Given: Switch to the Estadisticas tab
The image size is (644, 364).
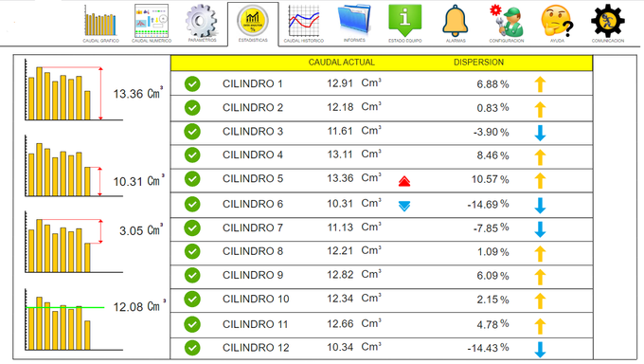Looking at the screenshot, I should point(253,24).
